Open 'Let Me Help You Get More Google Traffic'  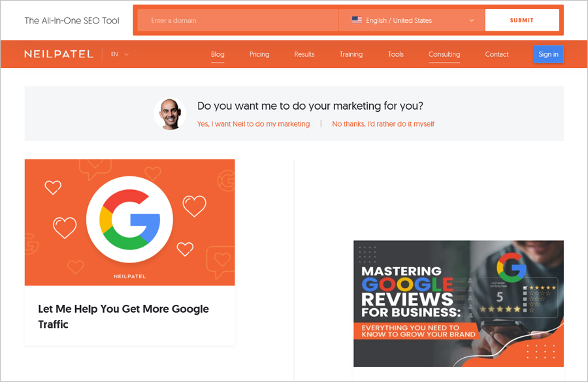pyautogui.click(x=123, y=317)
